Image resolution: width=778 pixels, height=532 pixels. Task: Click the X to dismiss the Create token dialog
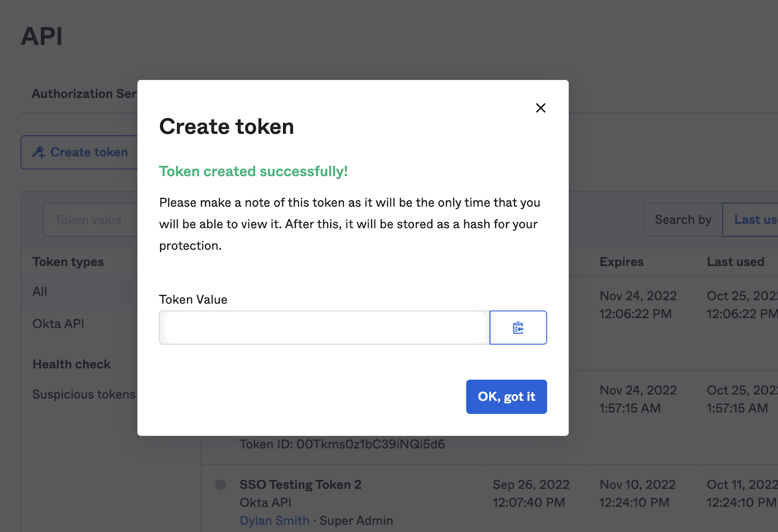540,107
